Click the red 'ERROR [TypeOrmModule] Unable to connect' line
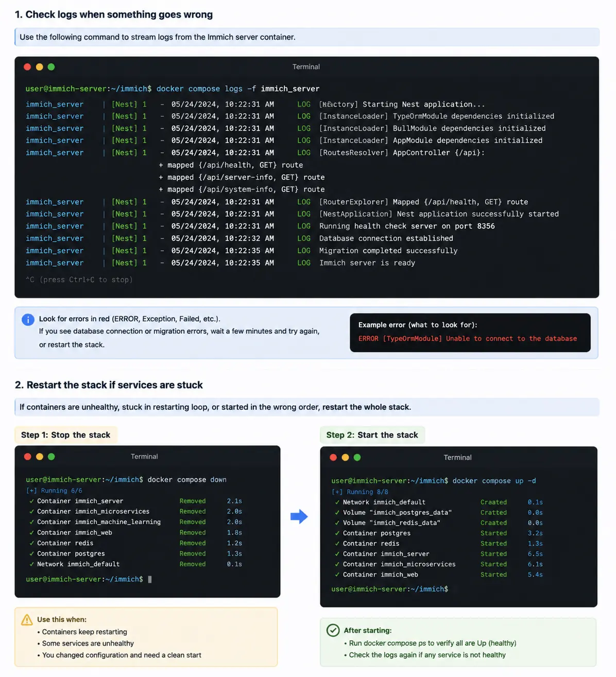This screenshot has width=616, height=677. click(x=468, y=339)
